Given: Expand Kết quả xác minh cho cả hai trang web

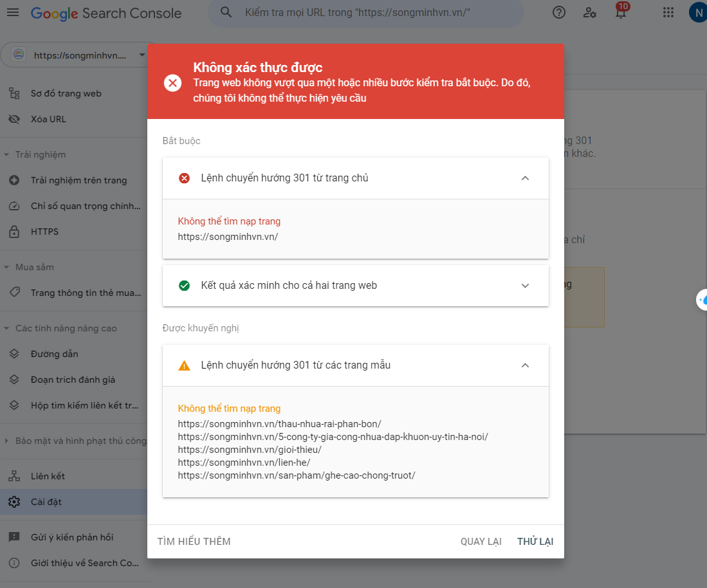Looking at the screenshot, I should (x=526, y=286).
